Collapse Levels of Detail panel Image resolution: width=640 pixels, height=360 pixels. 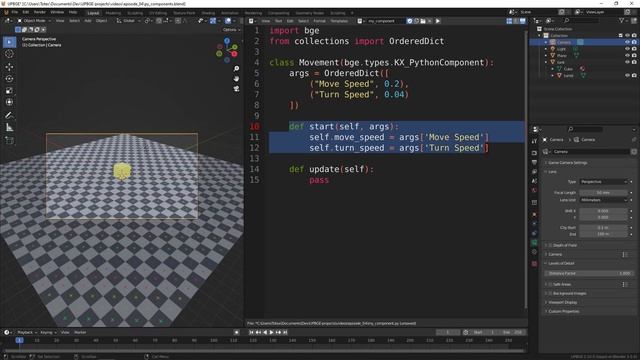[561, 263]
